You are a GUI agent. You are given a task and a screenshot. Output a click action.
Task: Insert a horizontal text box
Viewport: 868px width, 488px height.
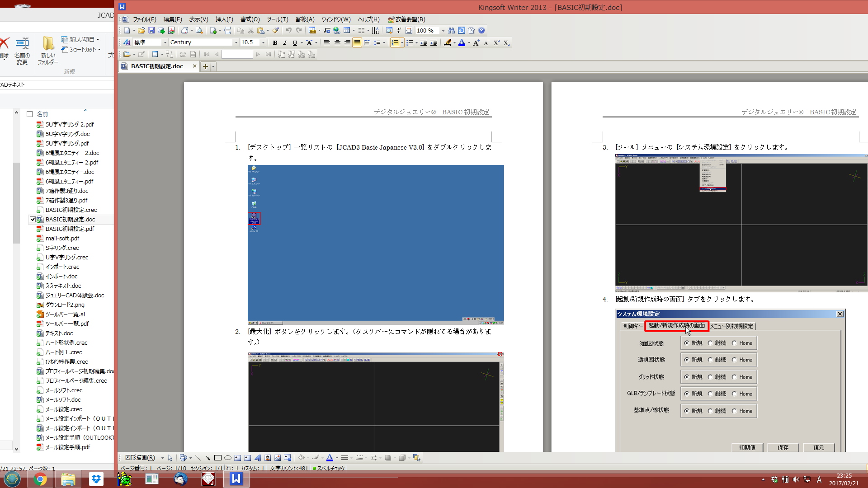point(238,458)
